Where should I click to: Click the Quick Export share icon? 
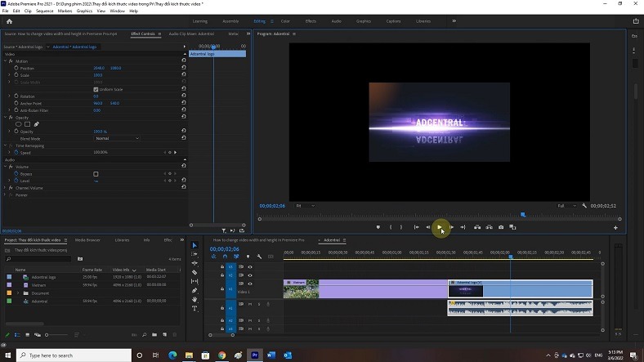point(636,21)
